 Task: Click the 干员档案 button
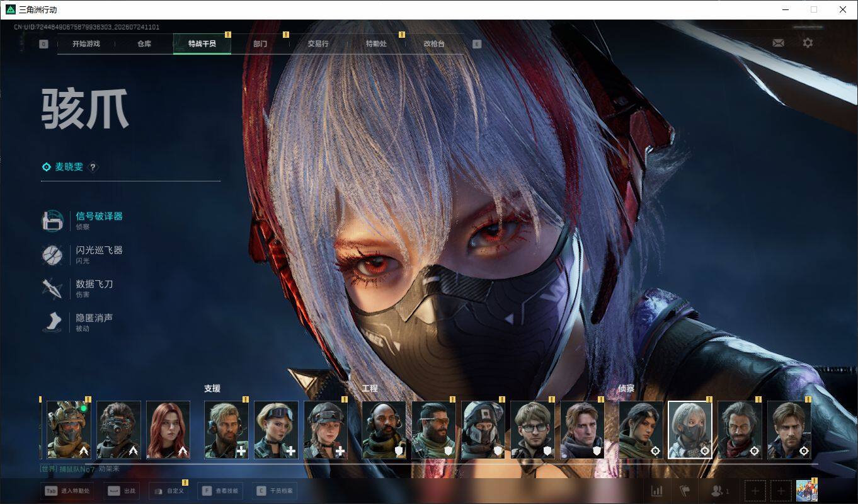(x=275, y=491)
